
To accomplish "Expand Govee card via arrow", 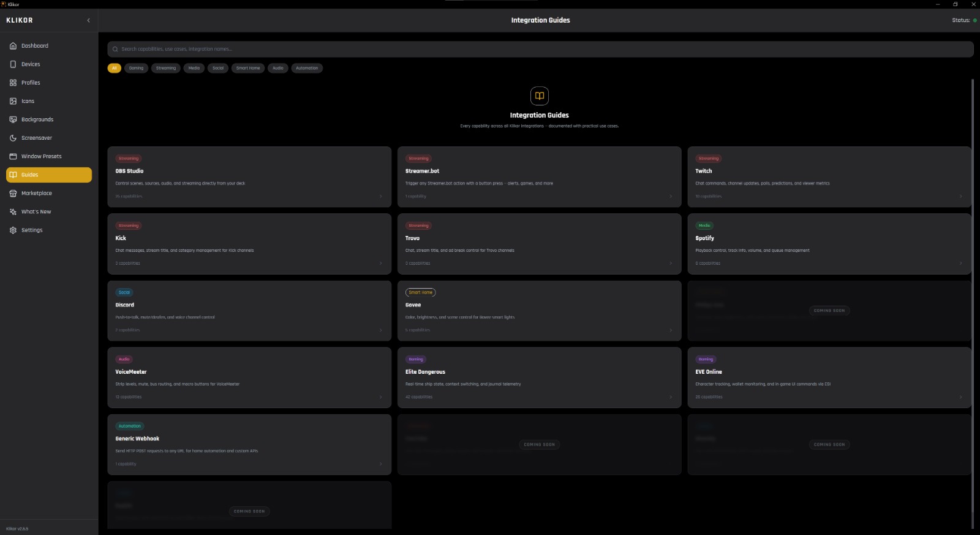I will pos(671,330).
